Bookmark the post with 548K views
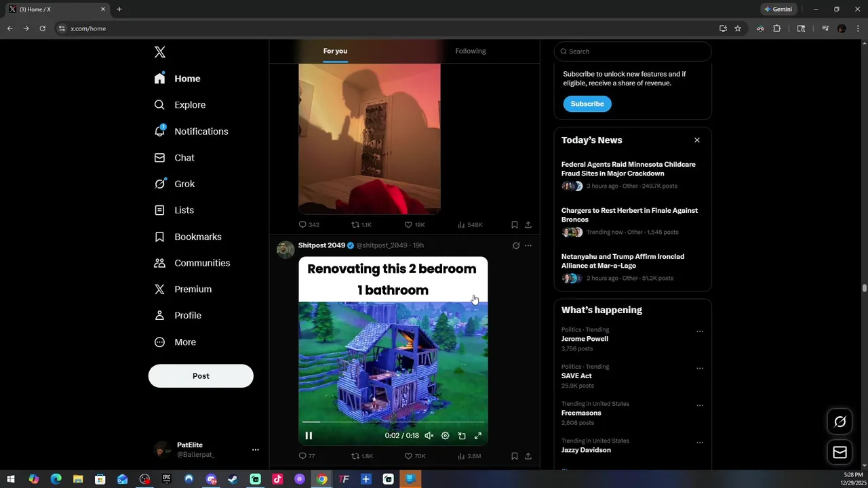This screenshot has height=488, width=868. [515, 225]
